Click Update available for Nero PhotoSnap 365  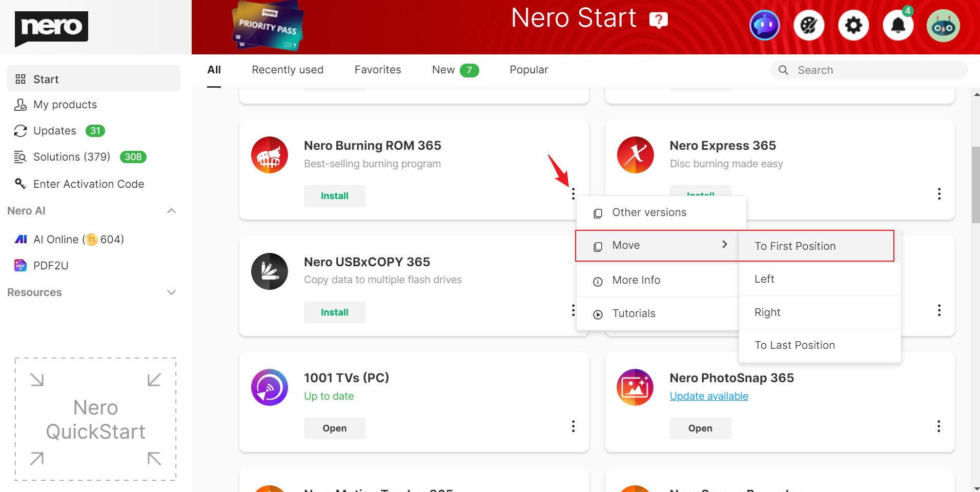708,396
